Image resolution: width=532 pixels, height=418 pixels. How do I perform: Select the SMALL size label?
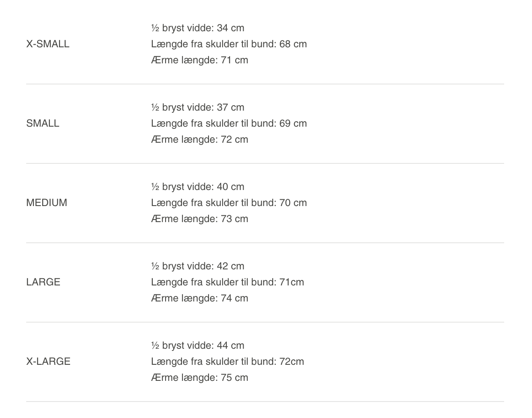(x=43, y=123)
